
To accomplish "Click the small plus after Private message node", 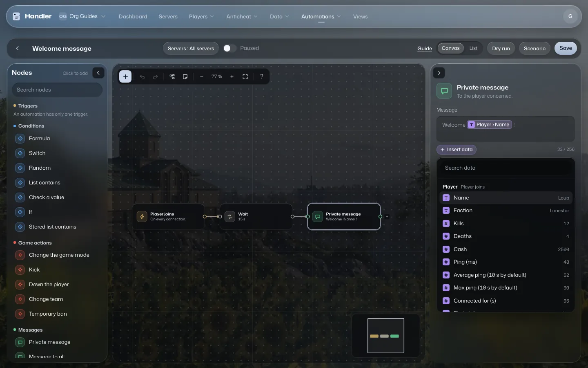I will point(387,217).
